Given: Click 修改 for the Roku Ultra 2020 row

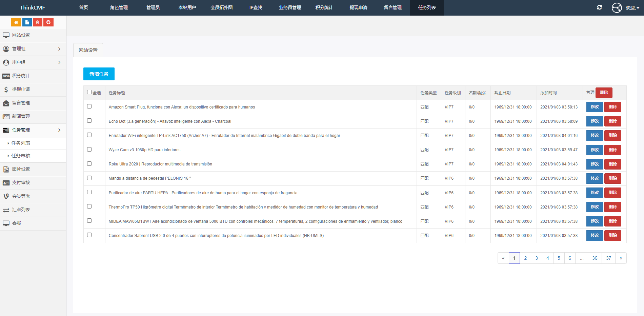Looking at the screenshot, I should 595,164.
